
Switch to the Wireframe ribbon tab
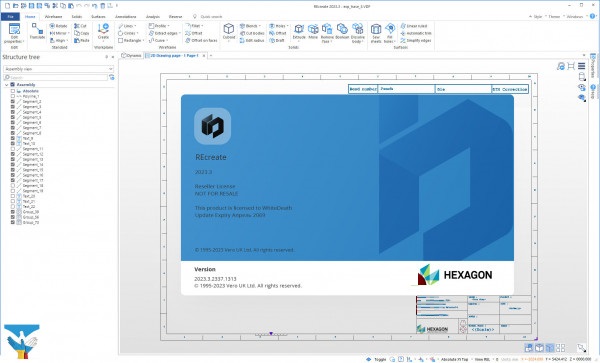pyautogui.click(x=53, y=16)
